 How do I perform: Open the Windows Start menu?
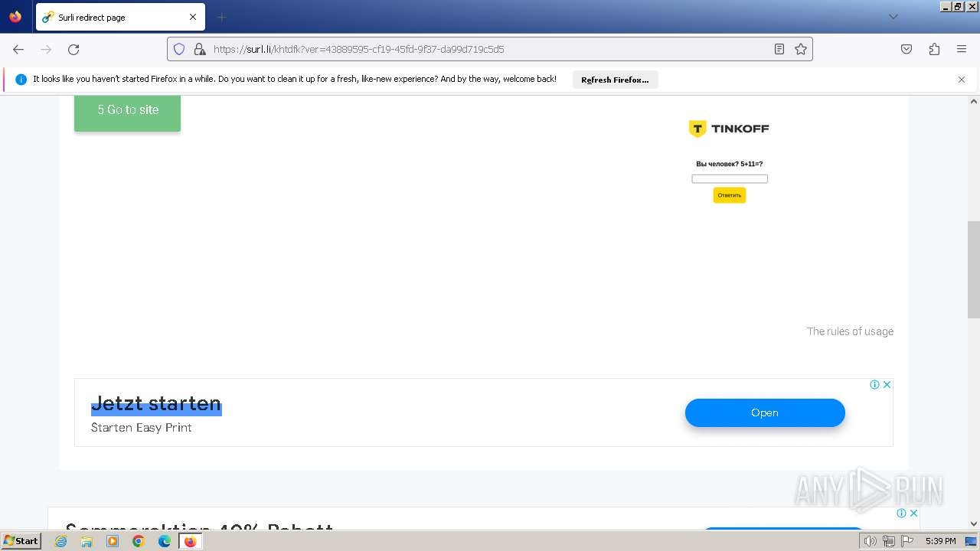click(x=21, y=541)
